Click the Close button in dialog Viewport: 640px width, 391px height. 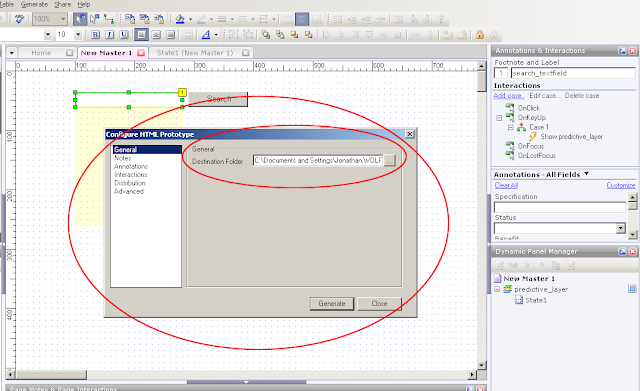[x=379, y=304]
